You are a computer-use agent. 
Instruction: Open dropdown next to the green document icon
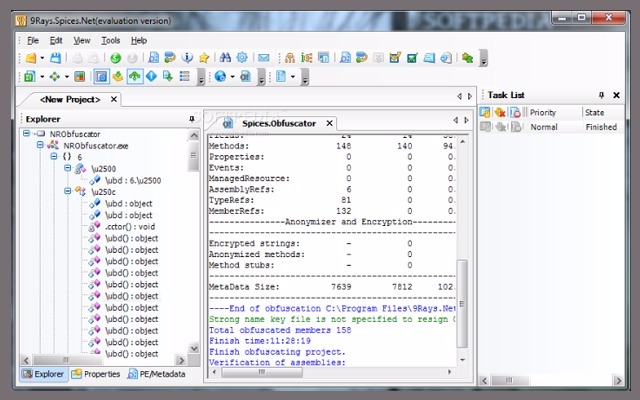42,77
